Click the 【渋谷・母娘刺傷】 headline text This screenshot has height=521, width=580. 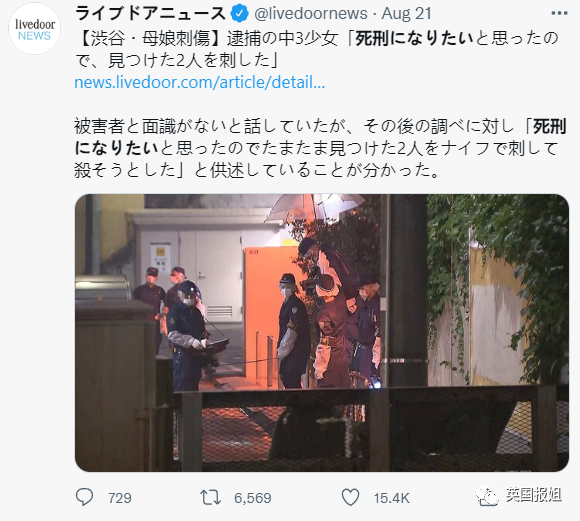[x=150, y=39]
